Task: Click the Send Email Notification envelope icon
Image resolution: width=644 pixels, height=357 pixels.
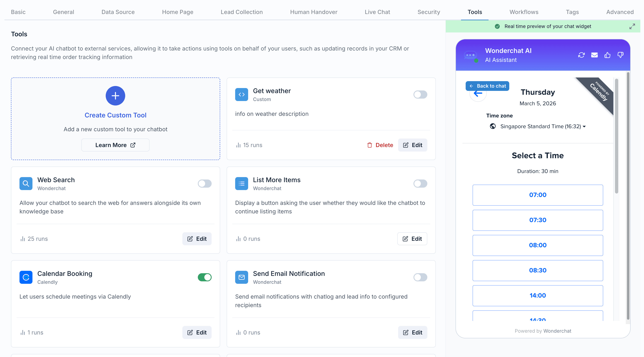Action: 241,277
